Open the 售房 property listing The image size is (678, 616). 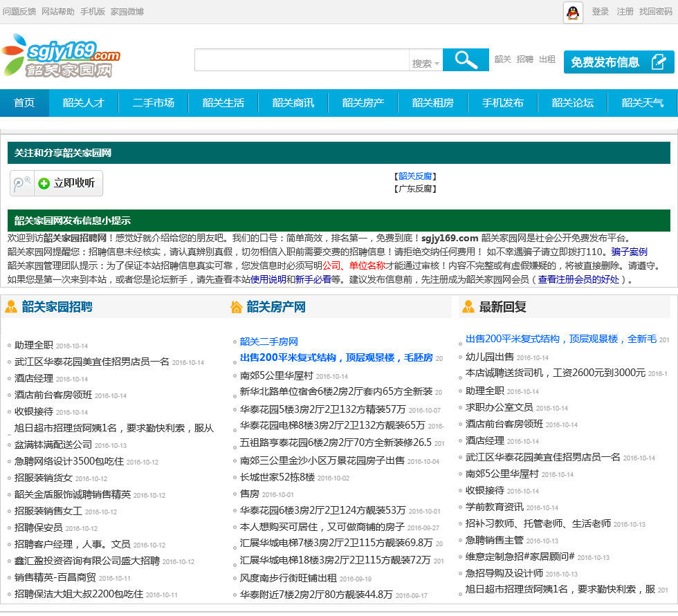pyautogui.click(x=250, y=494)
